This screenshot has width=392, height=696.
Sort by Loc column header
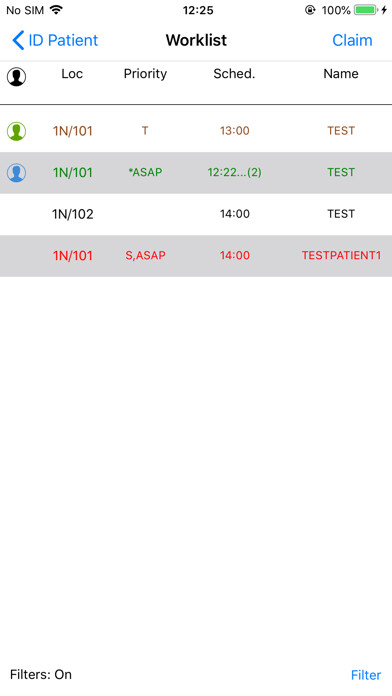click(x=72, y=74)
